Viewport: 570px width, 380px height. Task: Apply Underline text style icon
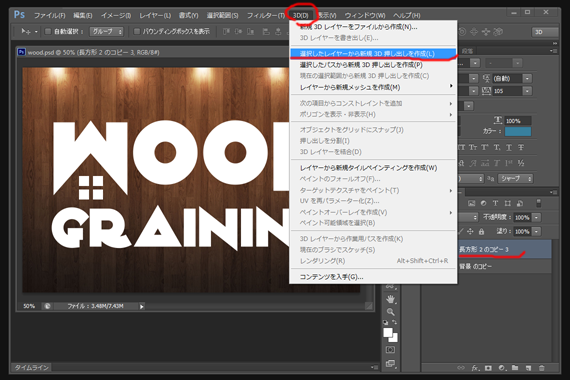pyautogui.click(x=509, y=147)
